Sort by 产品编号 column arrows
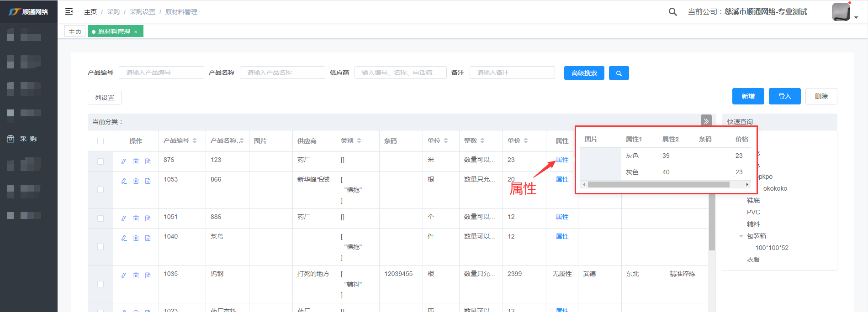Image resolution: width=868 pixels, height=312 pixels. (195, 141)
